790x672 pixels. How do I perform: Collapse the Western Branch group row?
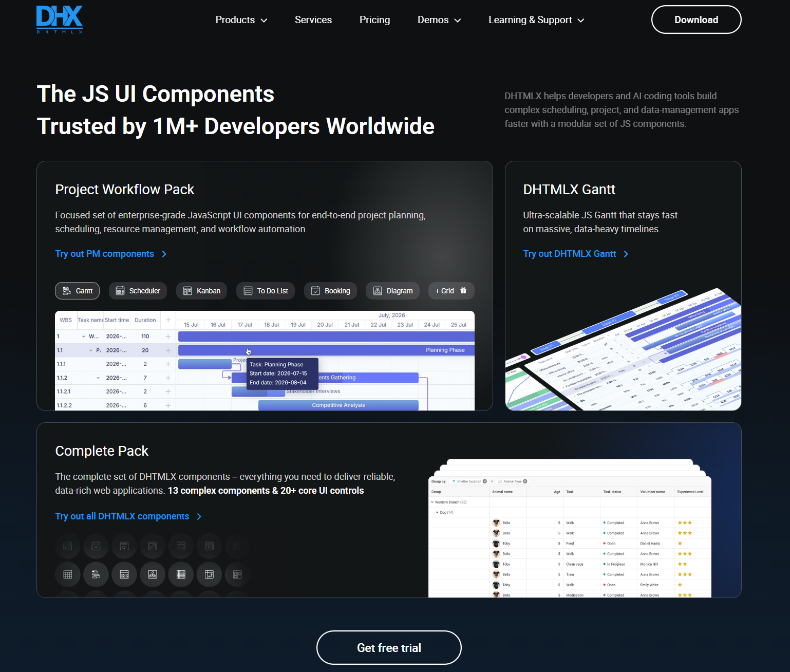(432, 502)
